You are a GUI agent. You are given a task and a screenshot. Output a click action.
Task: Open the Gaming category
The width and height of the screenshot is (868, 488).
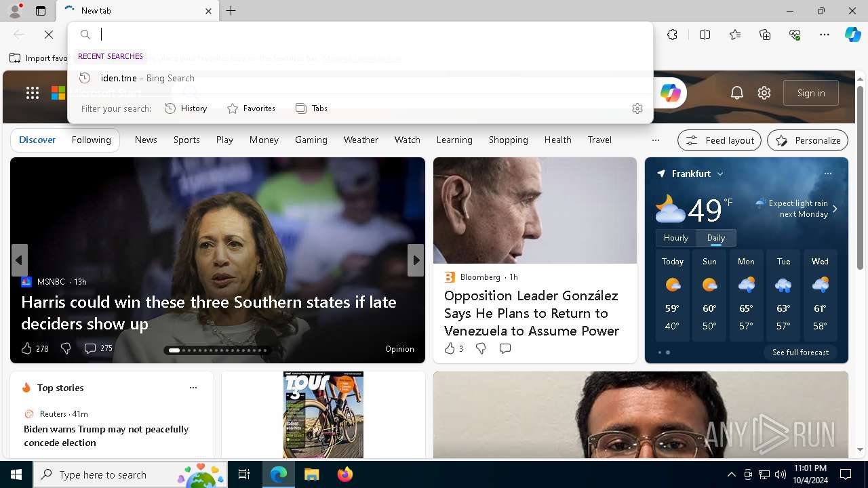pos(311,140)
